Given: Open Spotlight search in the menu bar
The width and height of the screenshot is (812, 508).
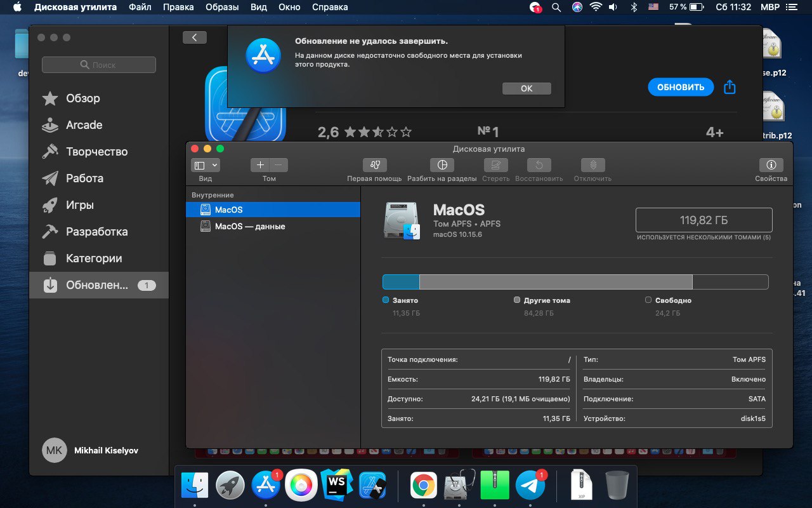Looking at the screenshot, I should (x=556, y=7).
